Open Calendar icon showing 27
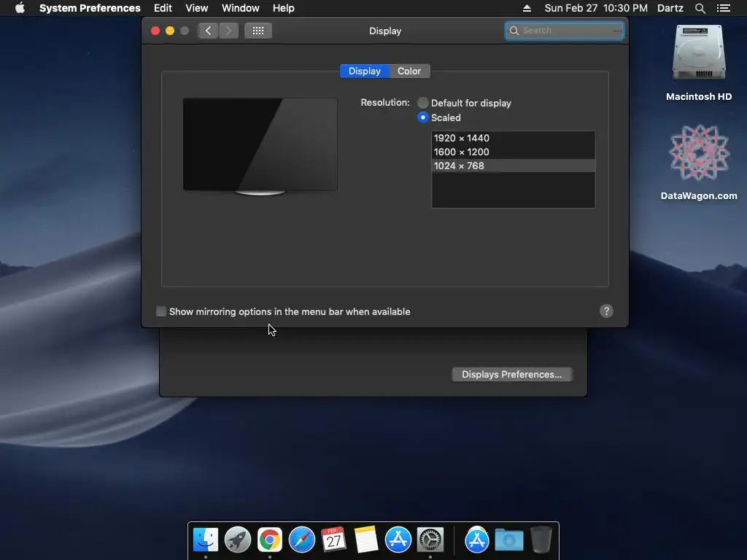The height and width of the screenshot is (560, 747). coord(333,540)
